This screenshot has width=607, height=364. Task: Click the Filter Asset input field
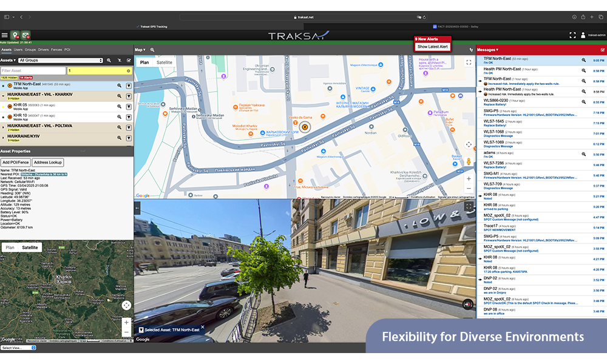[33, 71]
